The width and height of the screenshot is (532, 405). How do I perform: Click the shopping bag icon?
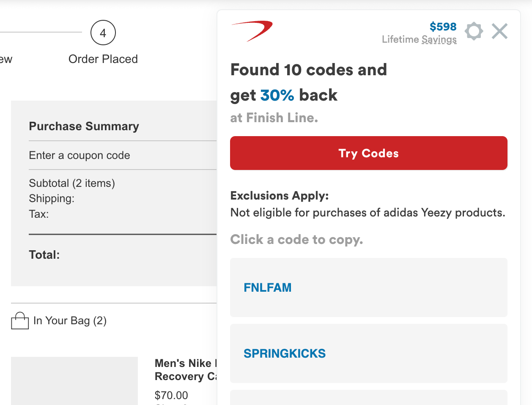19,321
